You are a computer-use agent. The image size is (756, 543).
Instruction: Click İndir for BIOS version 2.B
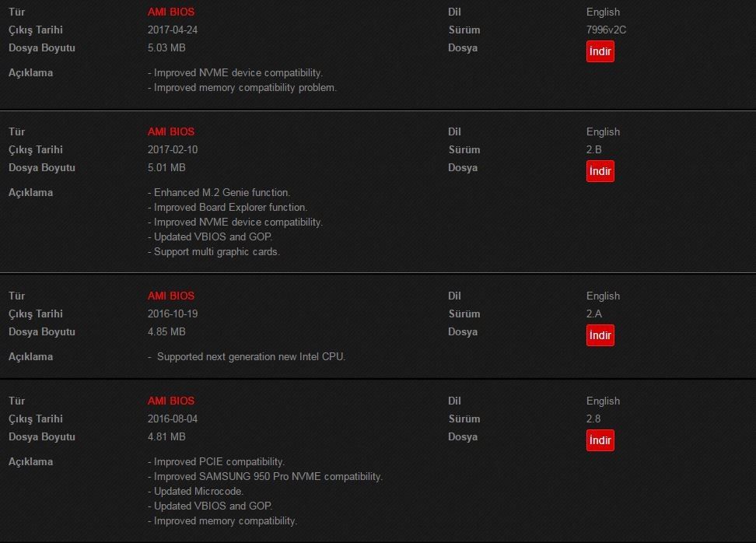coord(600,171)
